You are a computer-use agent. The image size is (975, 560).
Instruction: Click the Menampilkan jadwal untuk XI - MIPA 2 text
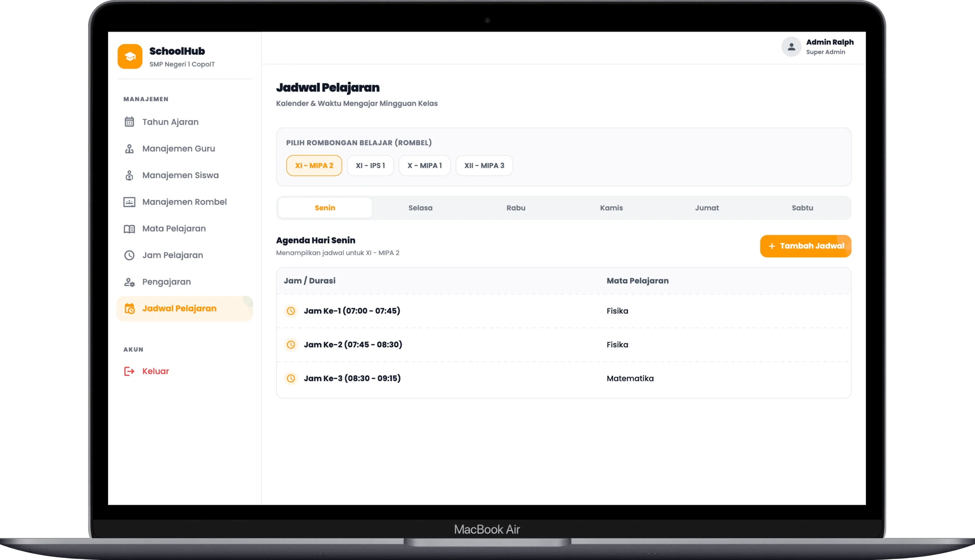338,253
